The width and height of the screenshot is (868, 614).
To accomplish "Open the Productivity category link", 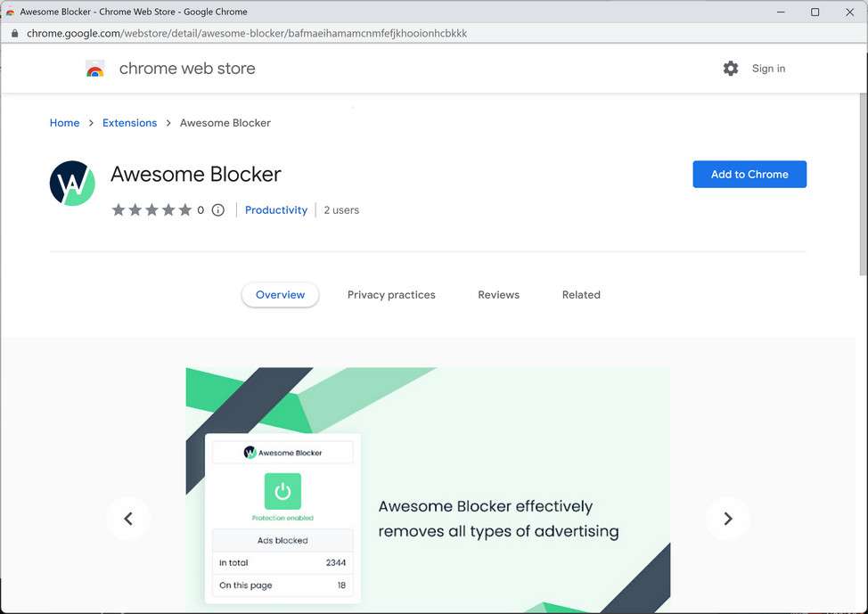I will (x=276, y=210).
